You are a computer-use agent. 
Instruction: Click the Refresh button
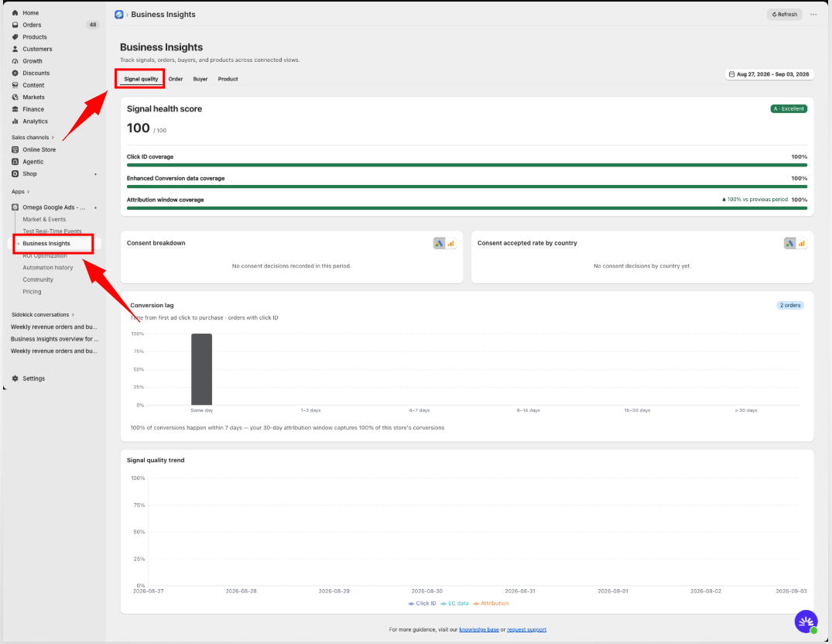point(784,15)
